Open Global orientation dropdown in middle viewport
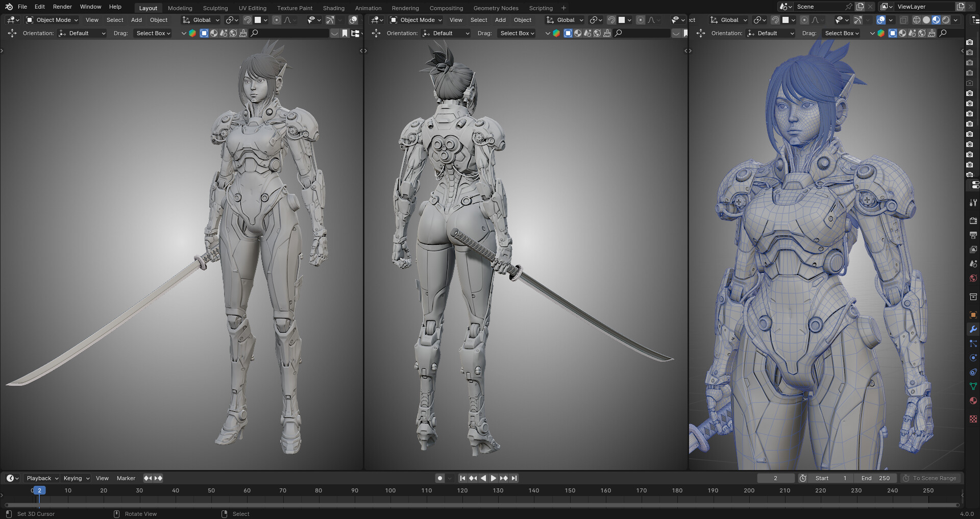This screenshot has height=519, width=980. click(x=565, y=20)
